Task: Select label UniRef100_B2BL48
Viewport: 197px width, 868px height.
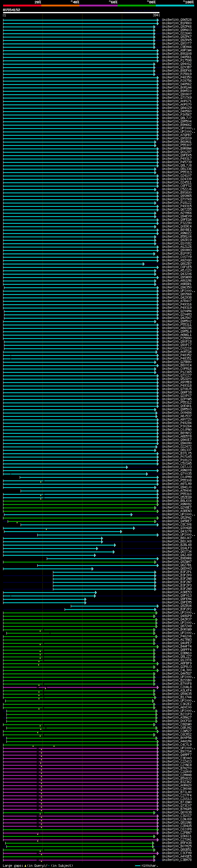Action: click(x=177, y=545)
